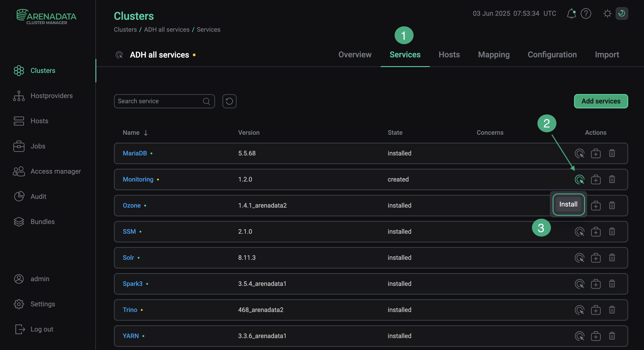Open actions for Monitoring service

(x=579, y=179)
